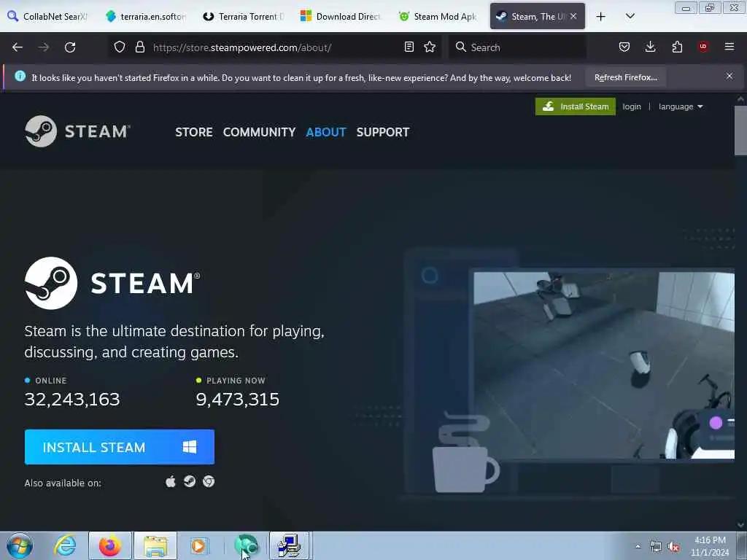Screen dimensions: 747x560
Task: Select the ABOUT menu item
Action: [x=326, y=132]
